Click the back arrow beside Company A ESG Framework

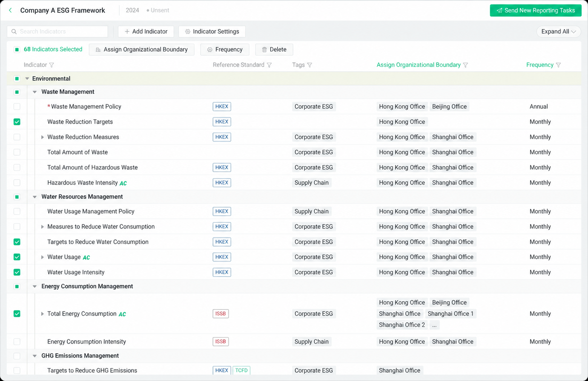pyautogui.click(x=11, y=11)
